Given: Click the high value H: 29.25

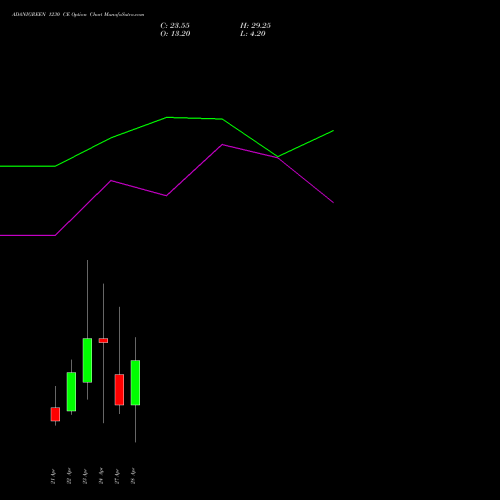Looking at the screenshot, I should (x=255, y=26).
